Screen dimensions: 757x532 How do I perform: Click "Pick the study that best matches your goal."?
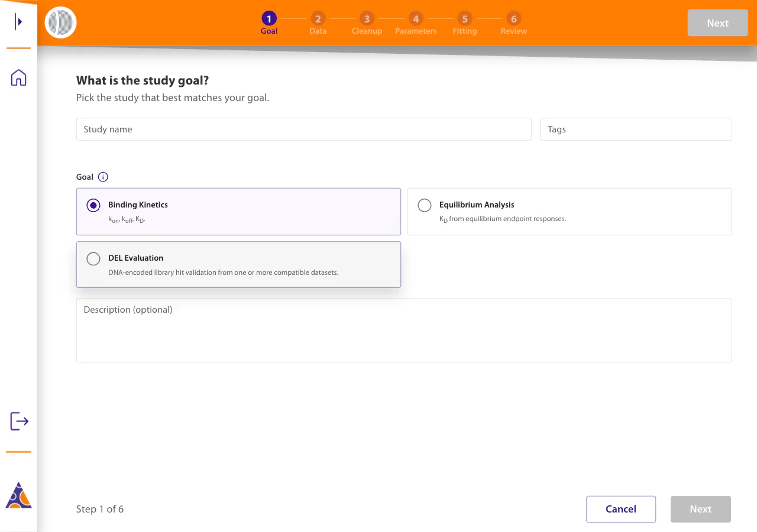coord(173,98)
